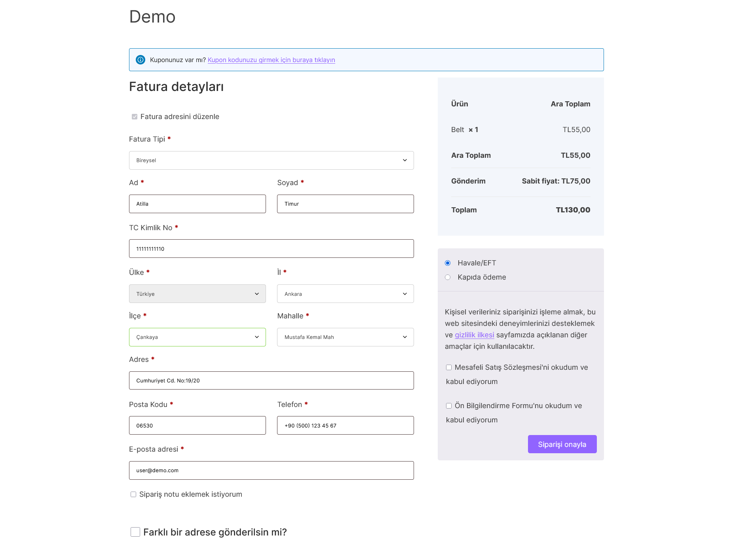This screenshot has width=733, height=560.
Task: Expand the İl province dropdown
Action: [346, 294]
